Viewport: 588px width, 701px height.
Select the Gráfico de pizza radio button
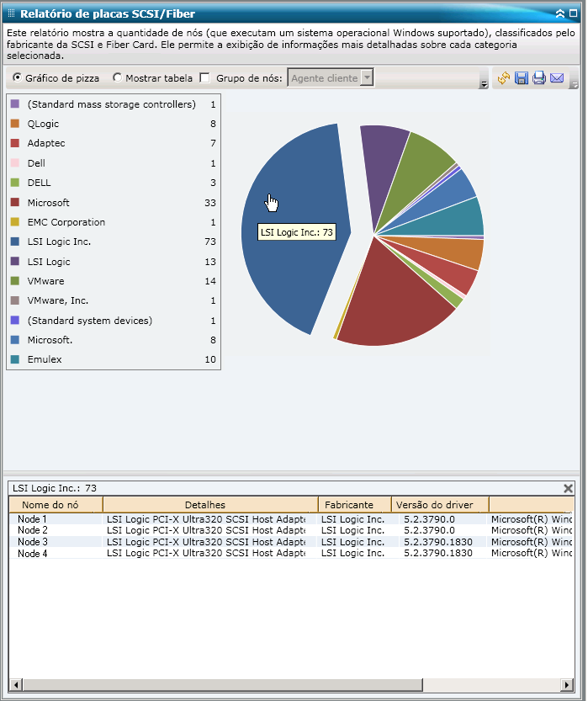[18, 77]
